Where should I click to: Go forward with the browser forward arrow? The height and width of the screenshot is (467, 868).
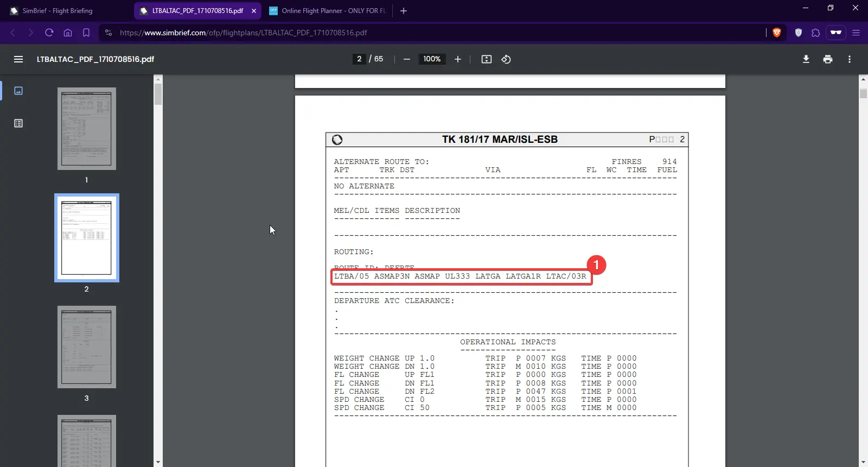(x=31, y=33)
